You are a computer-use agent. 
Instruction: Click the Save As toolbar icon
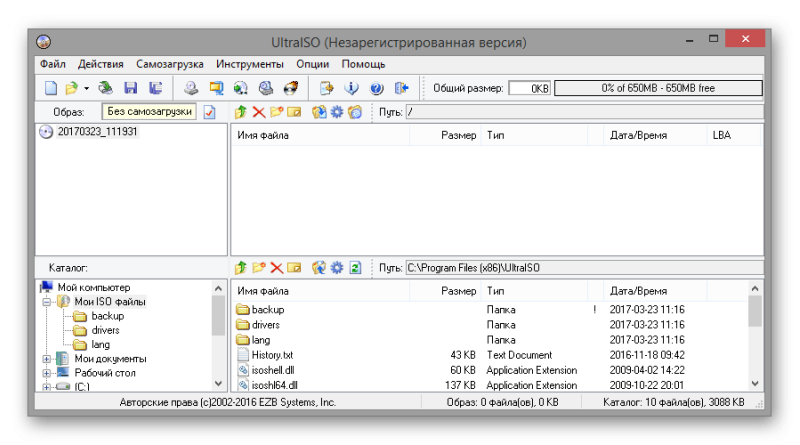[155, 88]
